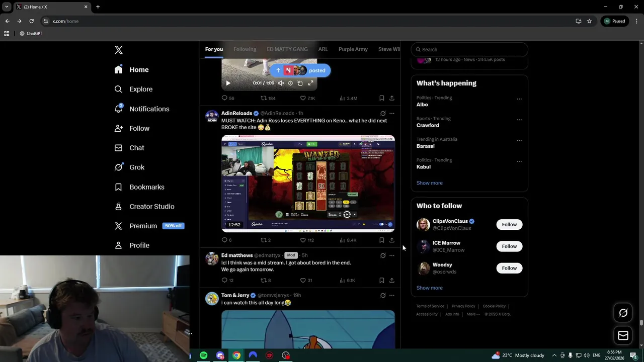Open top video settings gear

click(x=290, y=83)
